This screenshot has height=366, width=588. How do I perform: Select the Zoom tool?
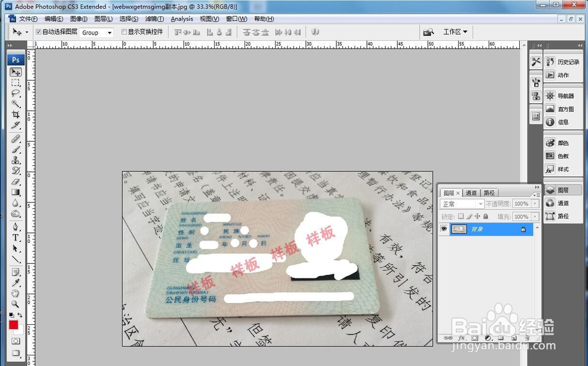click(x=16, y=304)
